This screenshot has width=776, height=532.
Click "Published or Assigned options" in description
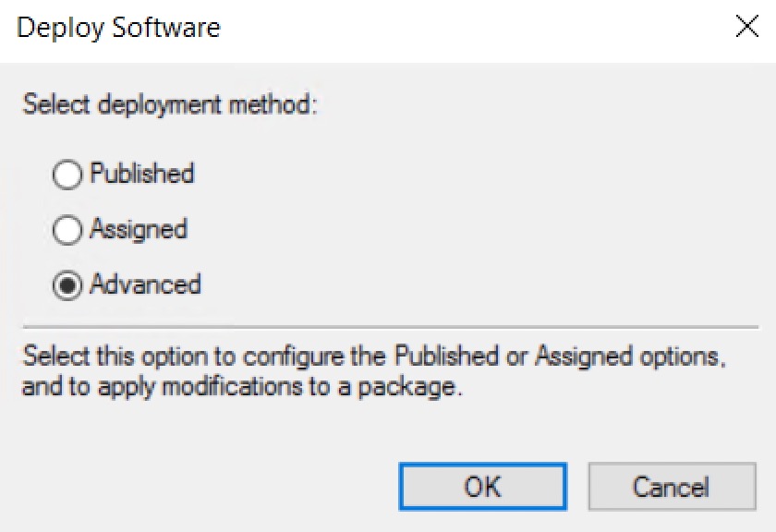[x=554, y=357]
